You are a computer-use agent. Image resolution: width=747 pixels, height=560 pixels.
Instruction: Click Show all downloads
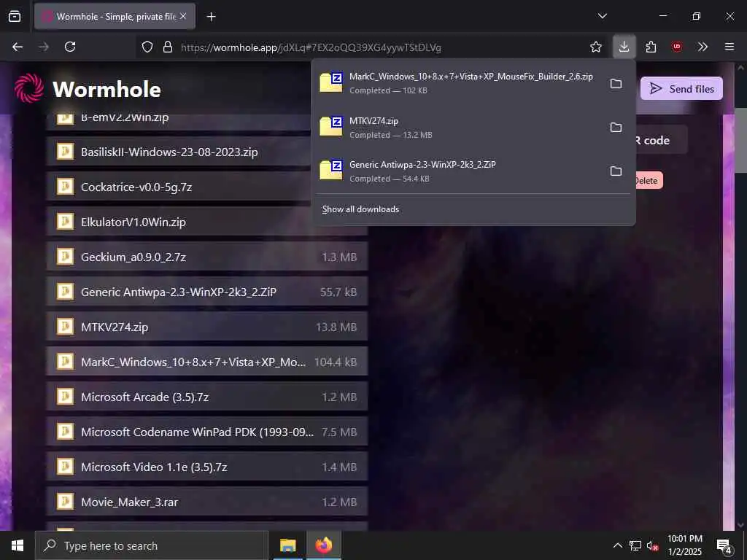click(360, 209)
